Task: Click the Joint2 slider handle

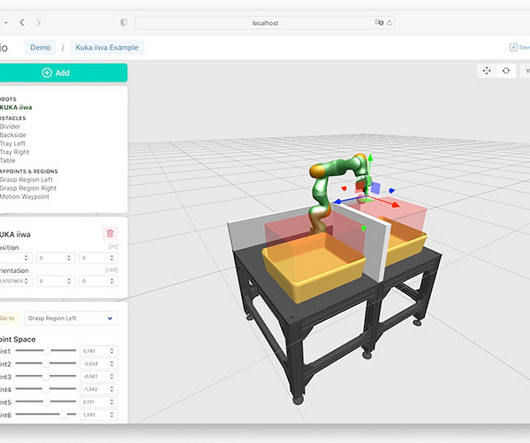Action: [46, 364]
